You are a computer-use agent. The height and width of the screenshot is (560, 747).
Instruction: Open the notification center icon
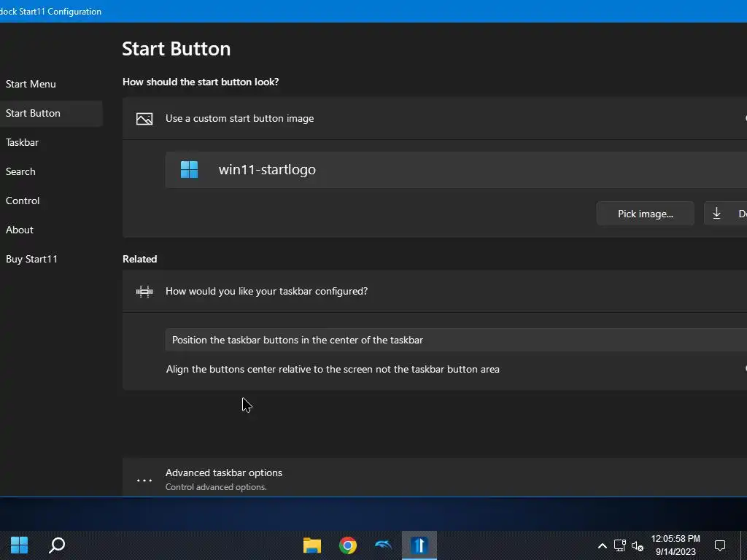point(720,545)
